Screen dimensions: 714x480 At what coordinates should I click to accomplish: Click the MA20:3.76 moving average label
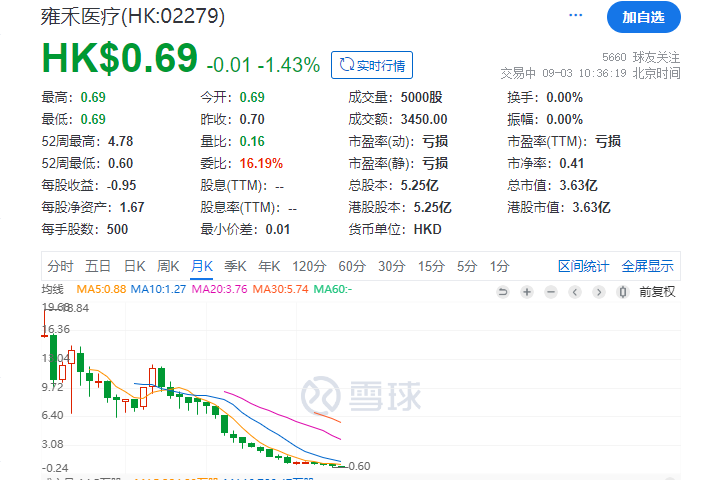point(219,289)
